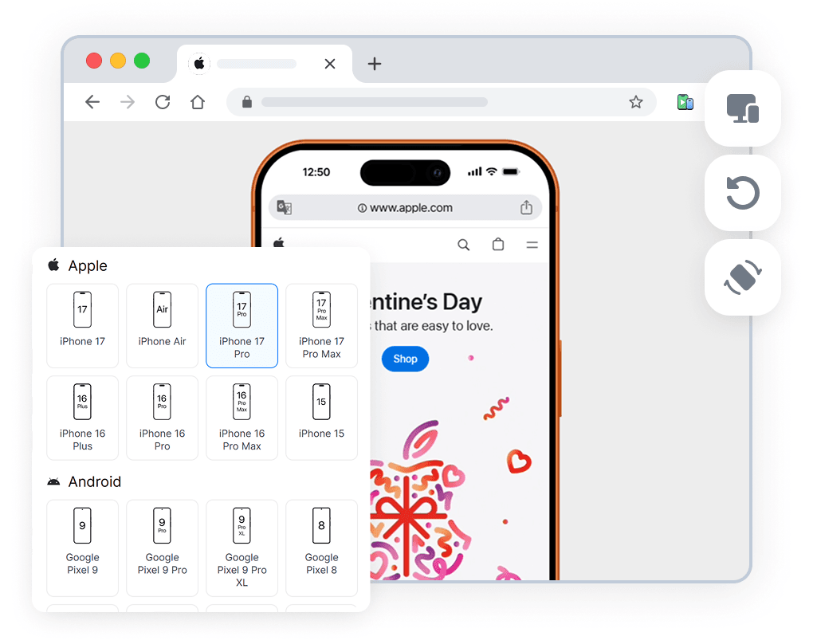The image size is (813, 644).
Task: Switch to the iPhone Air preview
Action: pos(162,325)
